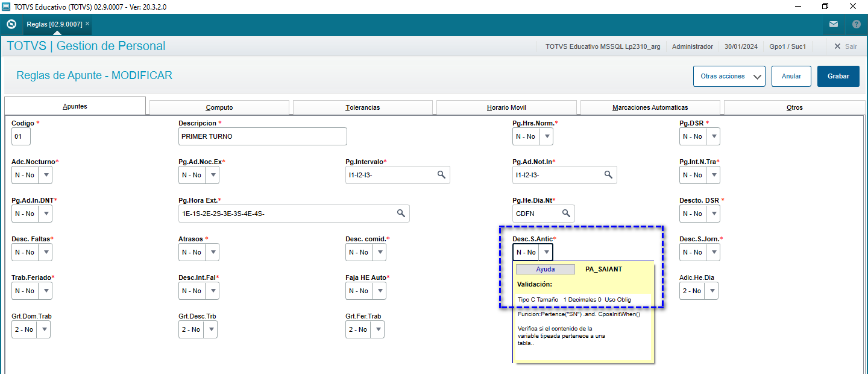Expand the Desc.S.Antic dropdown
The width and height of the screenshot is (868, 374).
tap(546, 252)
